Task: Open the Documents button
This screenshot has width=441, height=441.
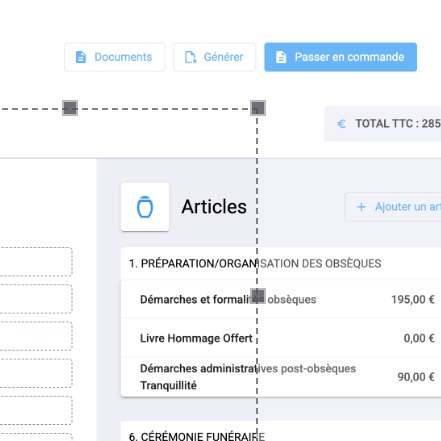Action: (114, 57)
